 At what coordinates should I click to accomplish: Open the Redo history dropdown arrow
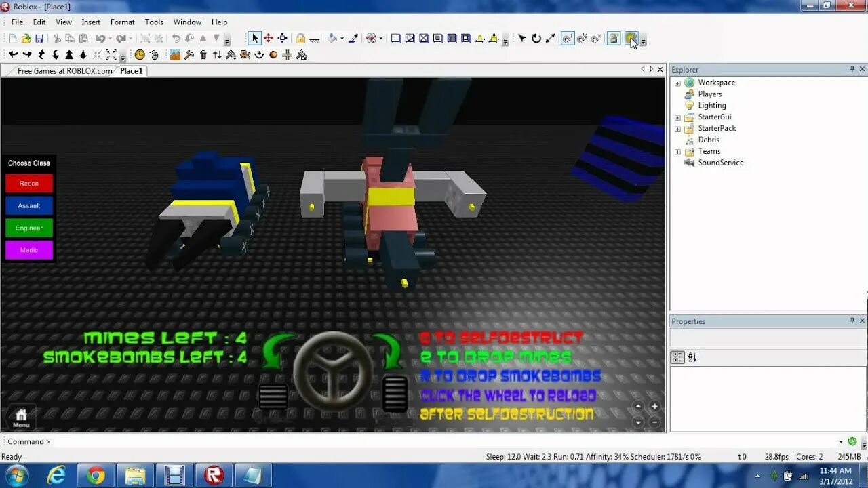pyautogui.click(x=130, y=39)
